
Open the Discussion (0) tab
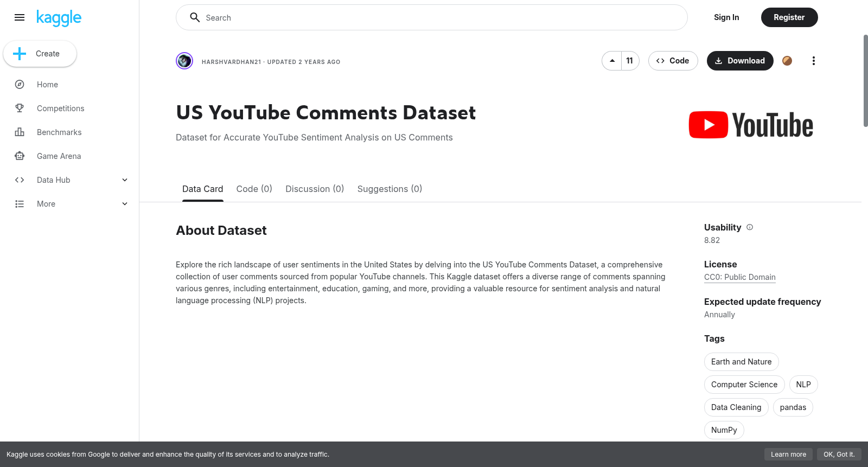pos(315,189)
